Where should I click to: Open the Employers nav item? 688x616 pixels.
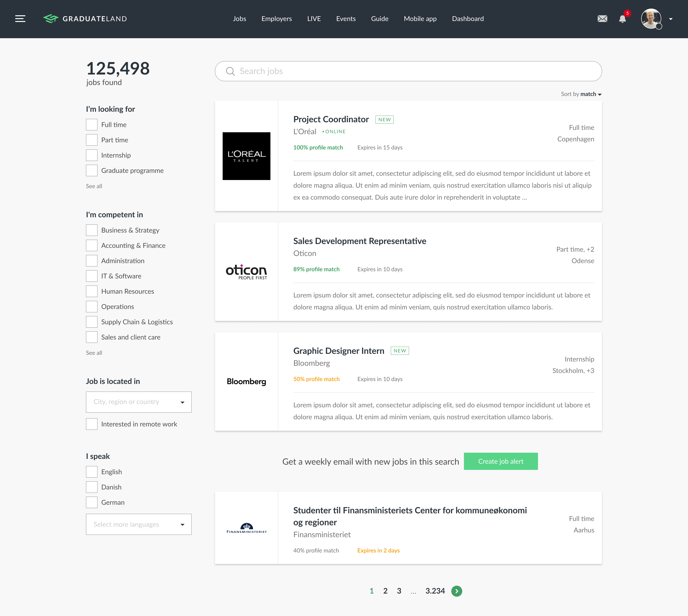(276, 19)
